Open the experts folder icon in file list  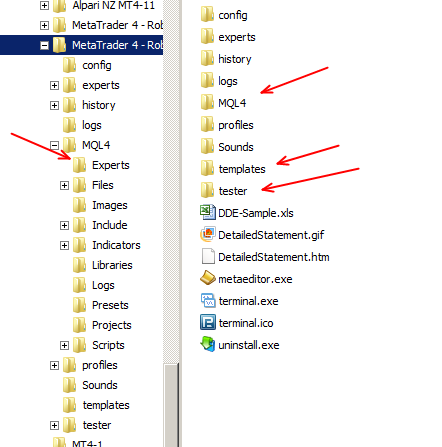[x=207, y=36]
